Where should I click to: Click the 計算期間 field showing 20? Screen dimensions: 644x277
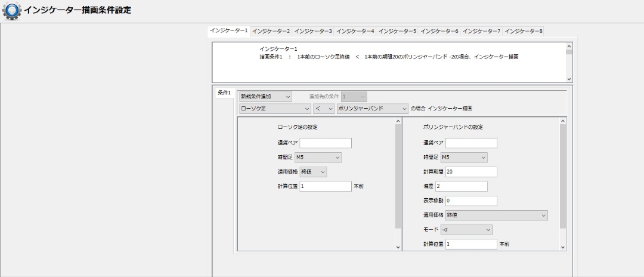471,172
